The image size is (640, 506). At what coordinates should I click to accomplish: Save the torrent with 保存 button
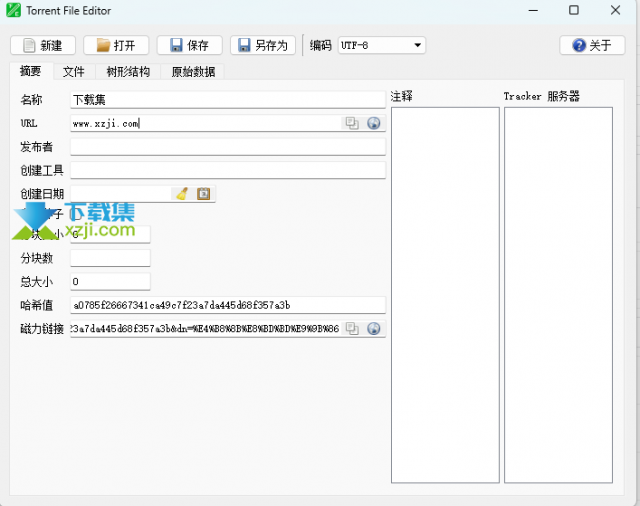tap(189, 45)
